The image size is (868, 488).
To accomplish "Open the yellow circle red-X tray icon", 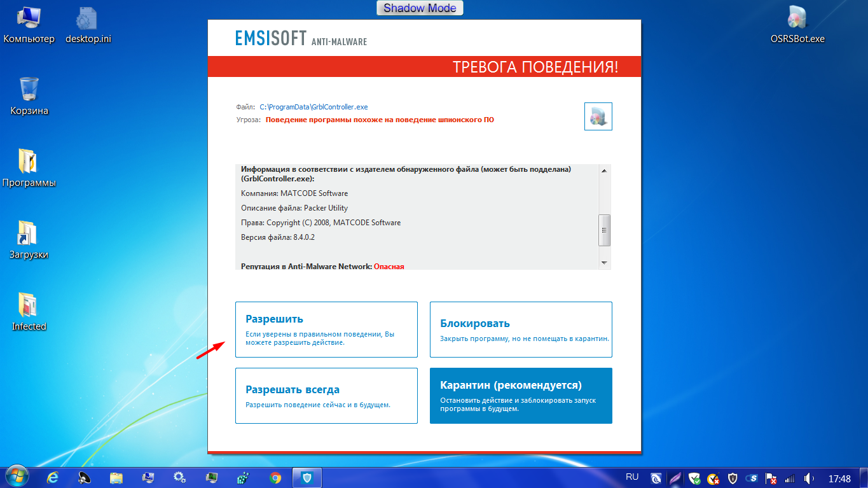I will pos(713,478).
